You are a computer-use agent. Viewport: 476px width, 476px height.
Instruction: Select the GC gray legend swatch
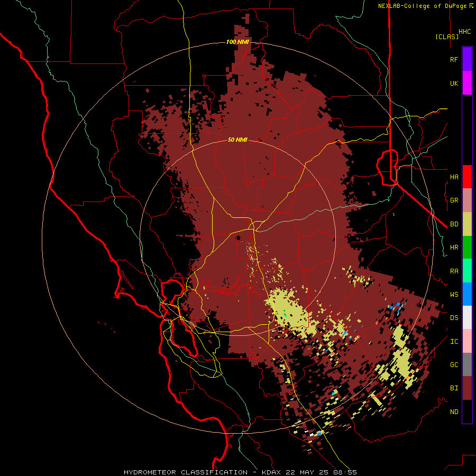[x=467, y=364]
